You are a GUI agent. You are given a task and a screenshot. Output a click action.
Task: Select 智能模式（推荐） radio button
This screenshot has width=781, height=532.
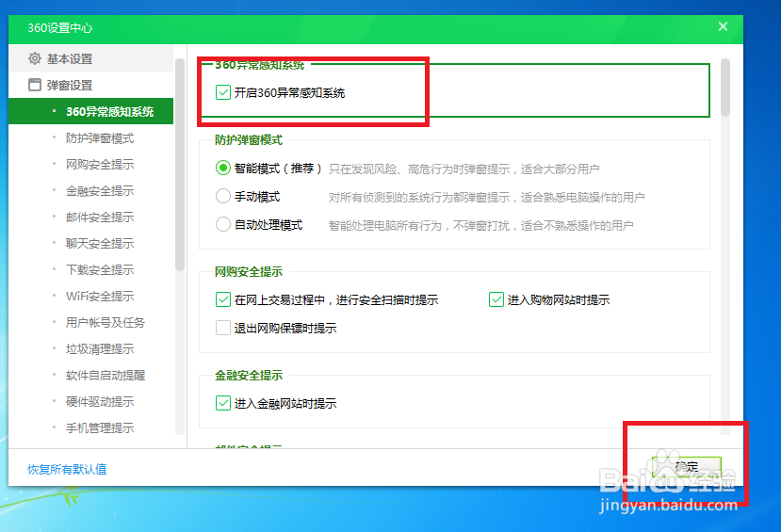[x=223, y=169]
